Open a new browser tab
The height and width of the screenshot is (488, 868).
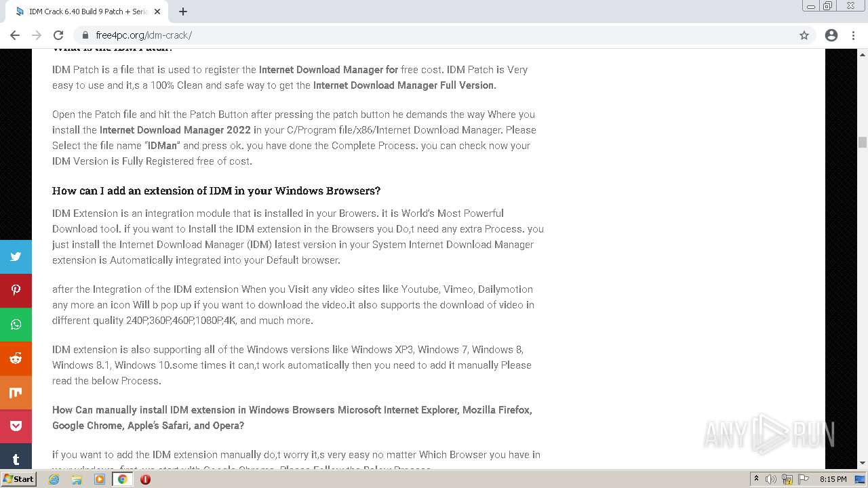(x=183, y=12)
